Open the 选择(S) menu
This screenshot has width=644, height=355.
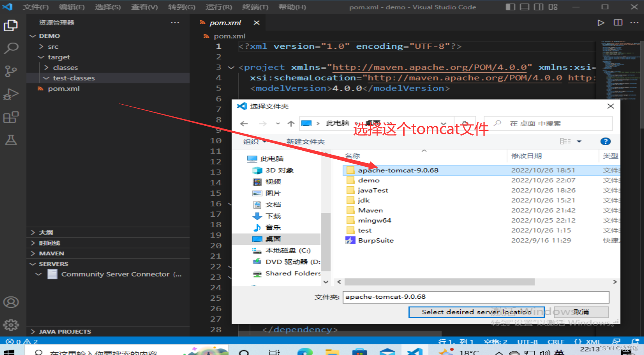[108, 7]
